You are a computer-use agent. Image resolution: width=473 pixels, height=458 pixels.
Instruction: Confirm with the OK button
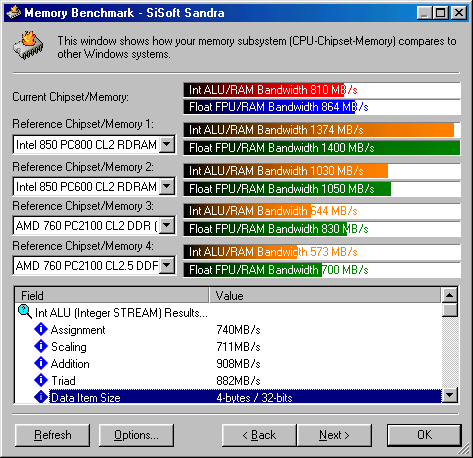point(424,435)
